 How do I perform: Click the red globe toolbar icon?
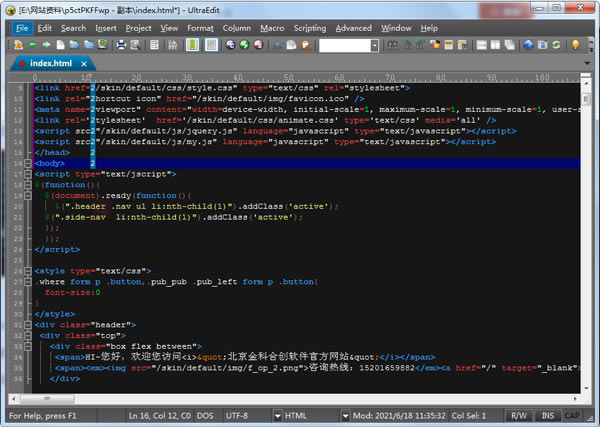coord(259,45)
